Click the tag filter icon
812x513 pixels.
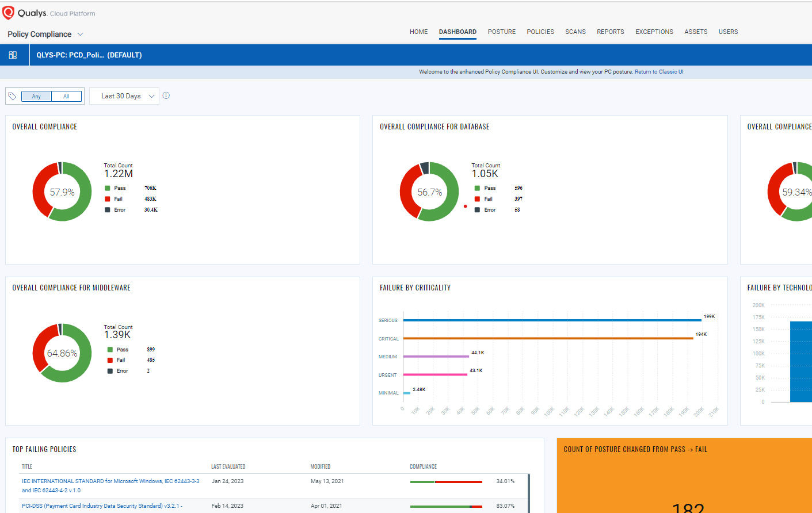[12, 96]
